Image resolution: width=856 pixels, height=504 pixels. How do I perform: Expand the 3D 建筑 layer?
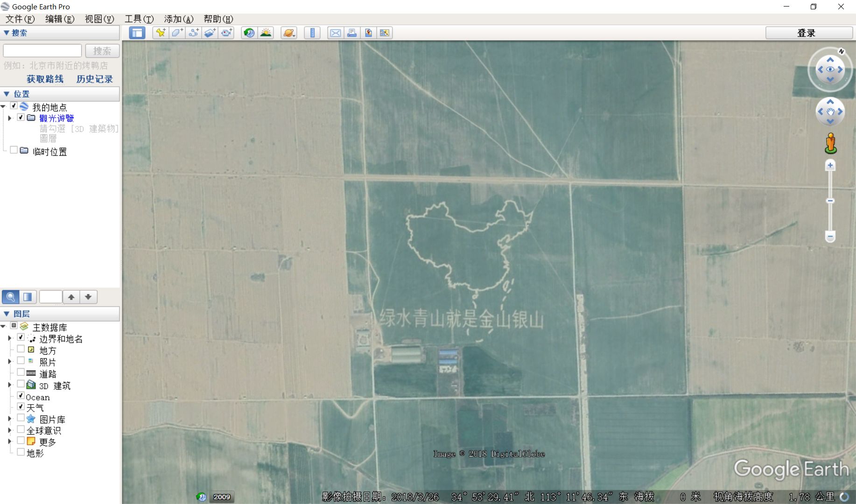click(x=10, y=385)
